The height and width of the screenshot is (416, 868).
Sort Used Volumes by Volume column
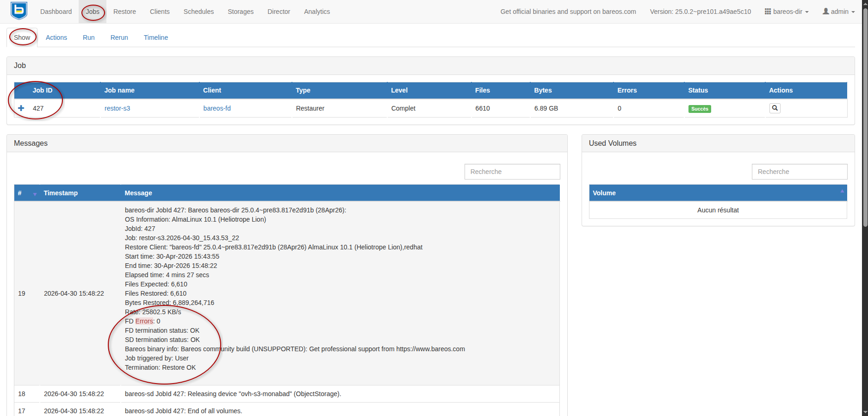[x=718, y=193]
